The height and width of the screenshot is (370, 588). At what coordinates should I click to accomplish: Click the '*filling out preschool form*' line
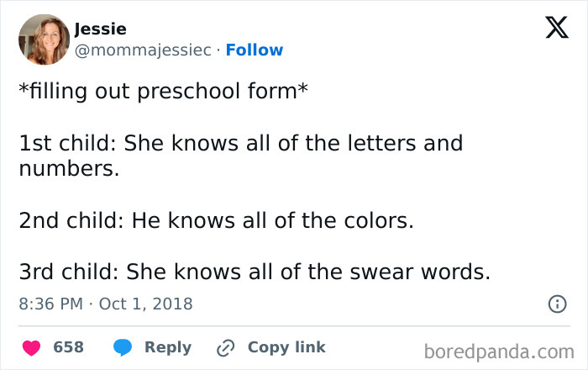[x=163, y=91]
